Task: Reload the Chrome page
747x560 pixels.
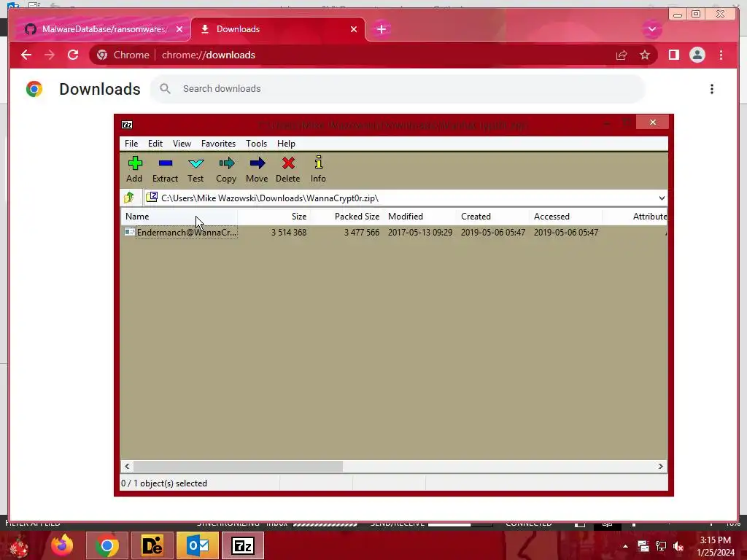Action: (73, 55)
